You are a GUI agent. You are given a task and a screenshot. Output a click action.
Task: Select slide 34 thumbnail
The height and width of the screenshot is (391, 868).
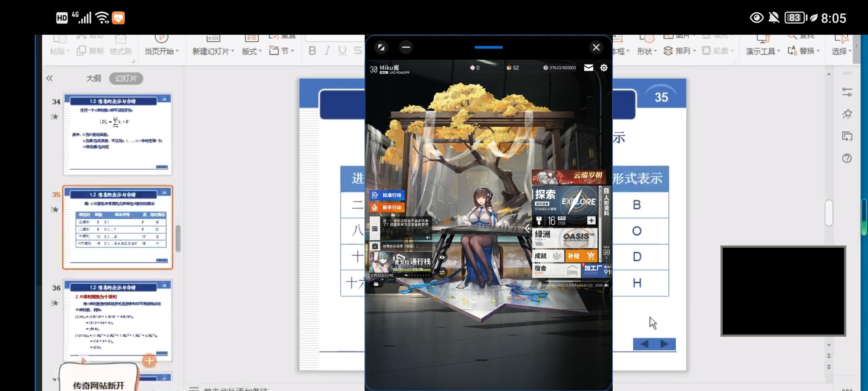118,134
